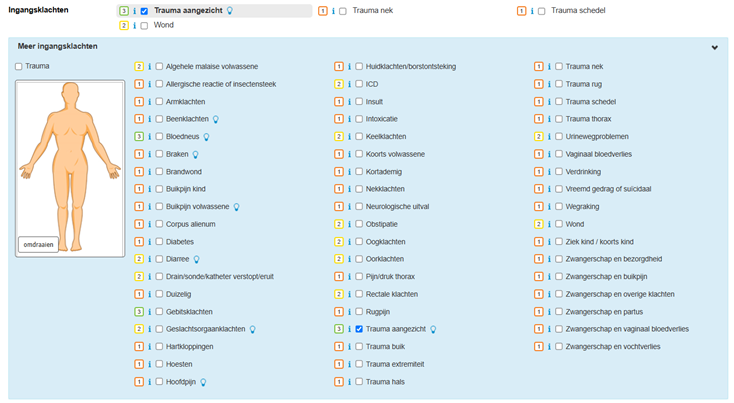Click the Urinewegproblemen label
This screenshot has width=734, height=403.
tap(598, 137)
